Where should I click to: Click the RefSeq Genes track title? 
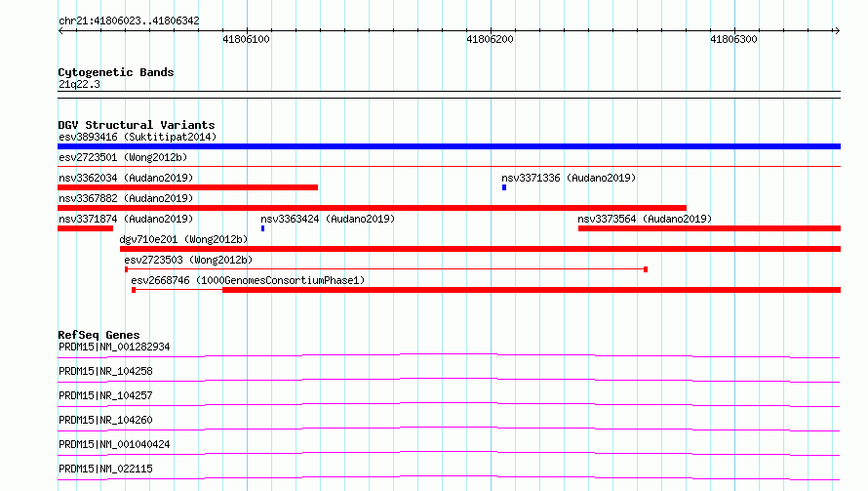[99, 335]
